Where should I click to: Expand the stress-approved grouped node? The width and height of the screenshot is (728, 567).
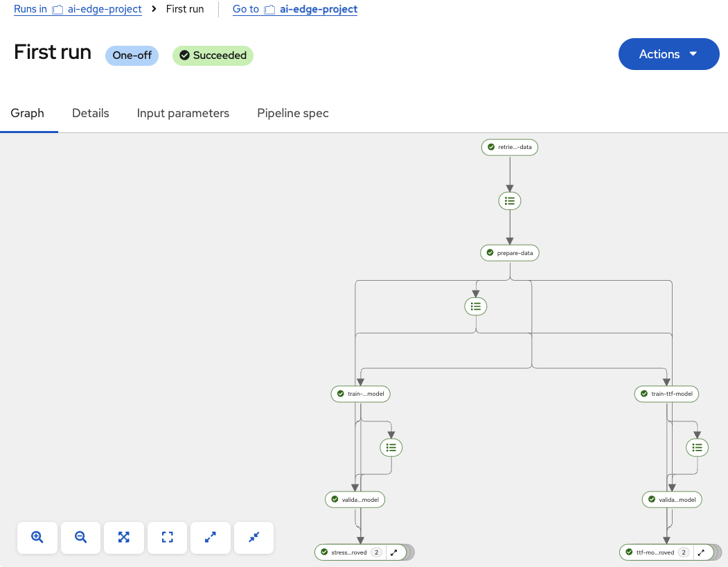point(394,552)
